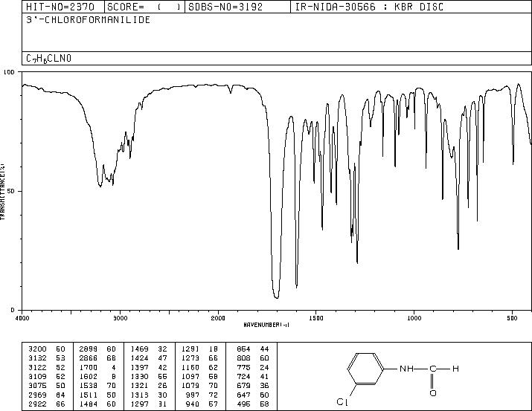
Task: Select the molecular formula C7H6CLNO
Action: click(x=49, y=59)
